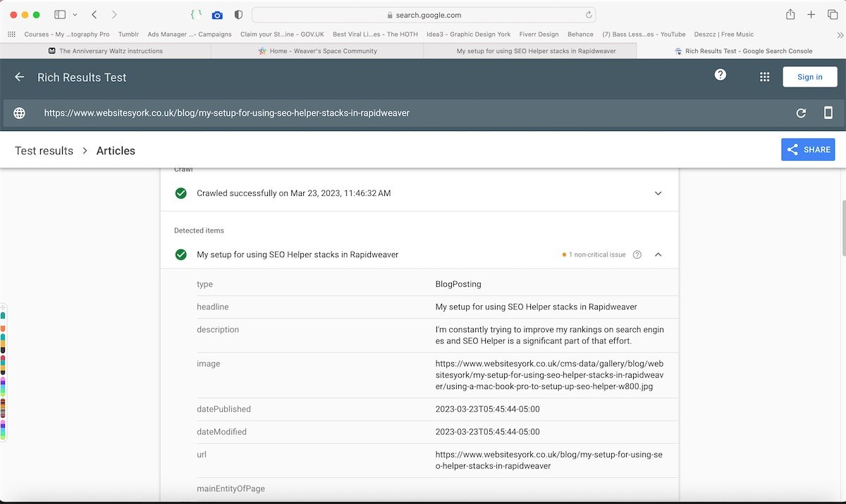Screen dimensions: 846x504
Task: Open Claim your State Pension GOV.UK bookmark
Action: pyautogui.click(x=282, y=34)
